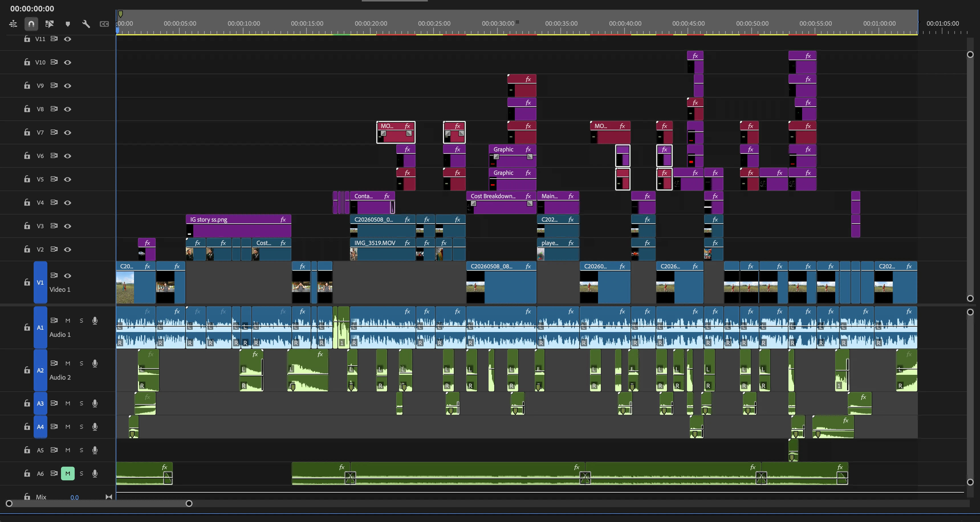Click the go-to-end icon on the Mix track
Screen dimensions: 980x522
109,497
